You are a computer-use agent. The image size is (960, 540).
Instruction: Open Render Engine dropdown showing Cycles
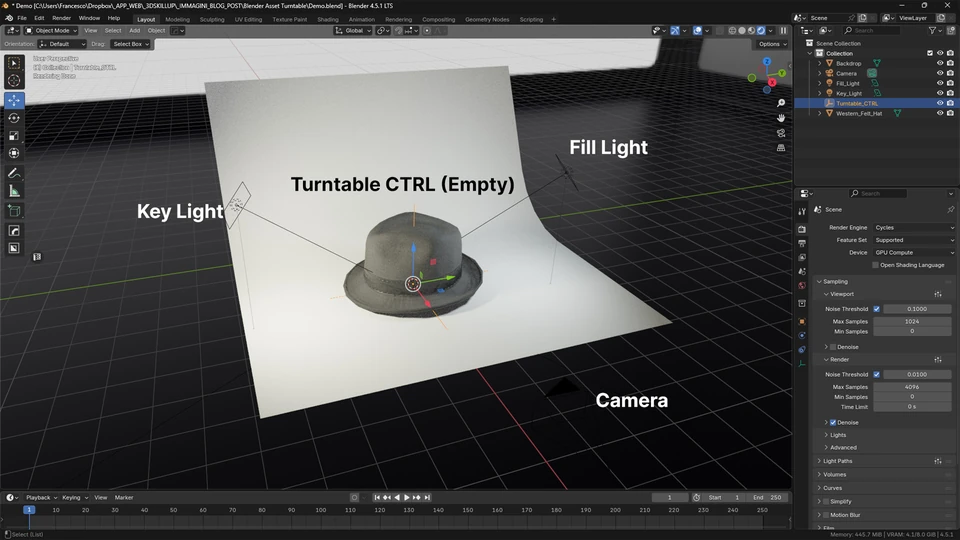tap(914, 227)
